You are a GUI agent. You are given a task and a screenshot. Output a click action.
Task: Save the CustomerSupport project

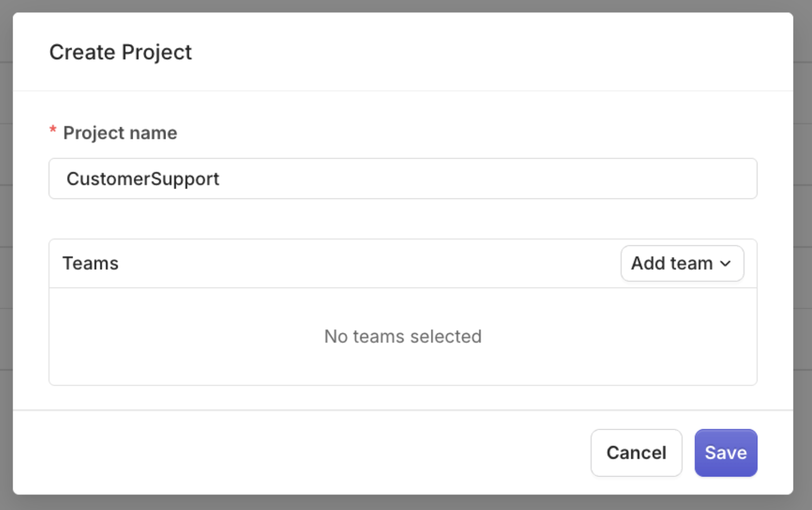(725, 453)
